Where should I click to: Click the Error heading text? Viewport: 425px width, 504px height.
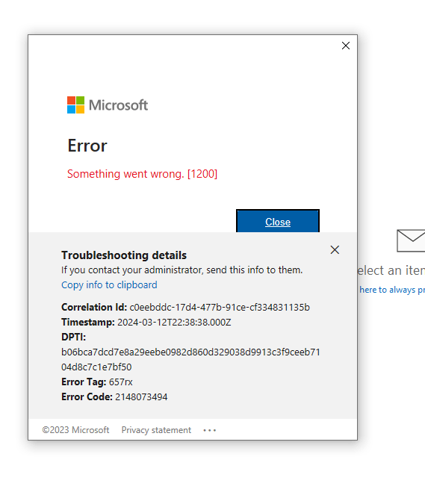(87, 146)
